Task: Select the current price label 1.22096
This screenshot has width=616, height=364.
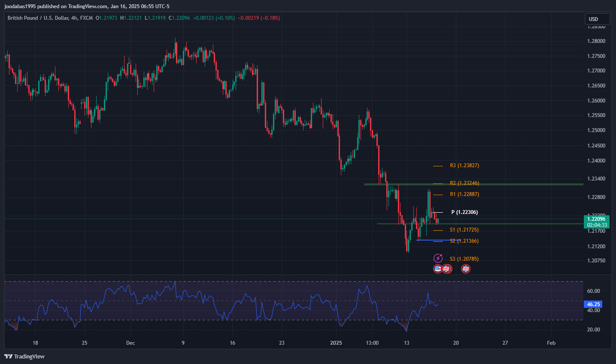Action: [x=597, y=219]
